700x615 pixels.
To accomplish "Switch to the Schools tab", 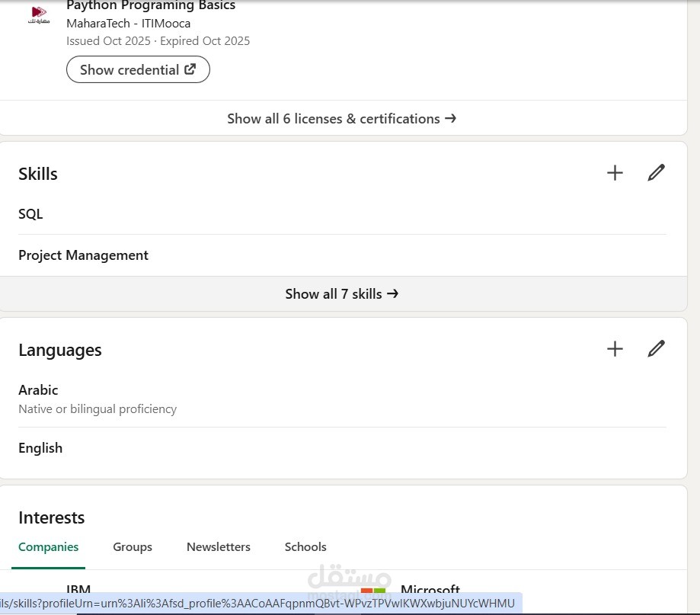I will [305, 547].
